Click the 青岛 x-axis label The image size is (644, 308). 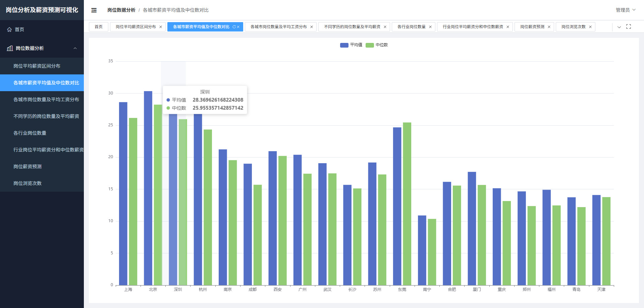pos(577,290)
